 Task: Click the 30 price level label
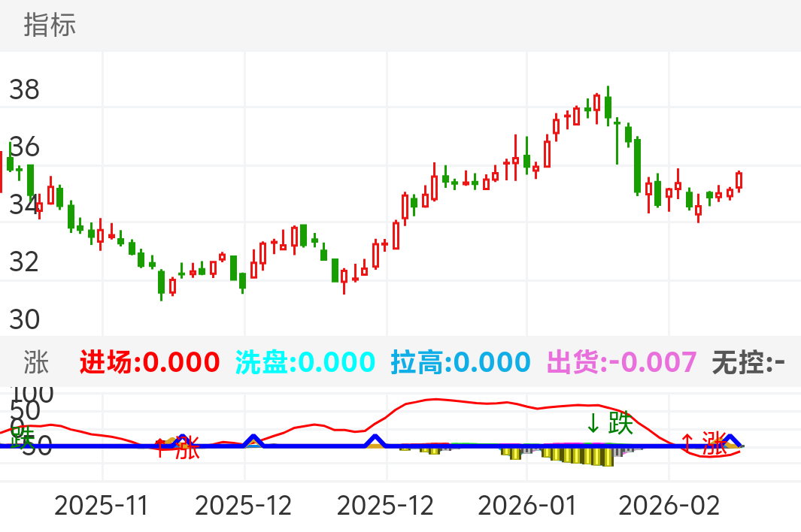pyautogui.click(x=24, y=319)
